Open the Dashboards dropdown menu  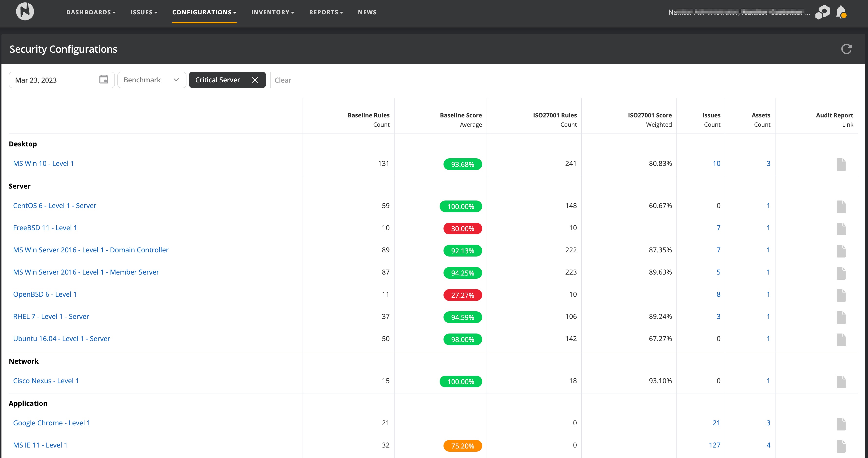[91, 12]
